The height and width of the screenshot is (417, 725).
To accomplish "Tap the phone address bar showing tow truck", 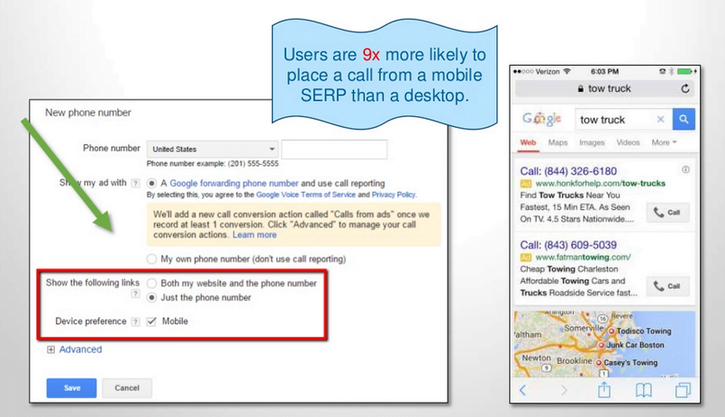I will click(605, 88).
